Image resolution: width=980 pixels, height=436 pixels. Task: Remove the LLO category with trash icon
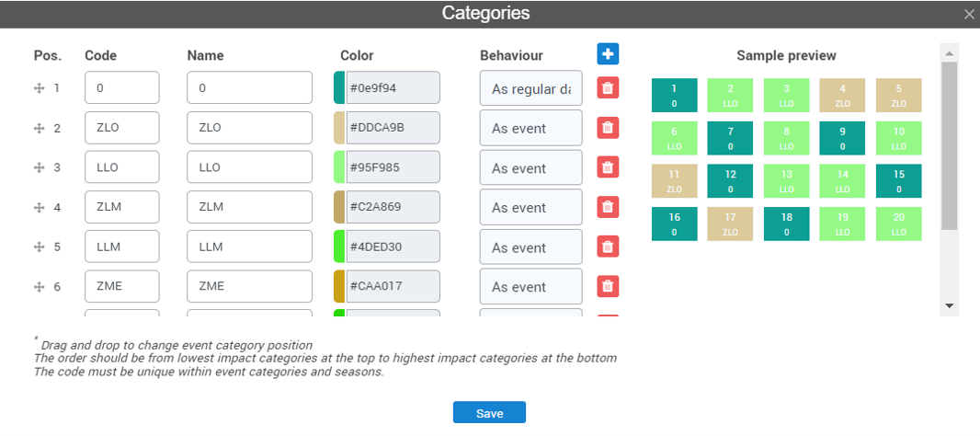coord(608,167)
